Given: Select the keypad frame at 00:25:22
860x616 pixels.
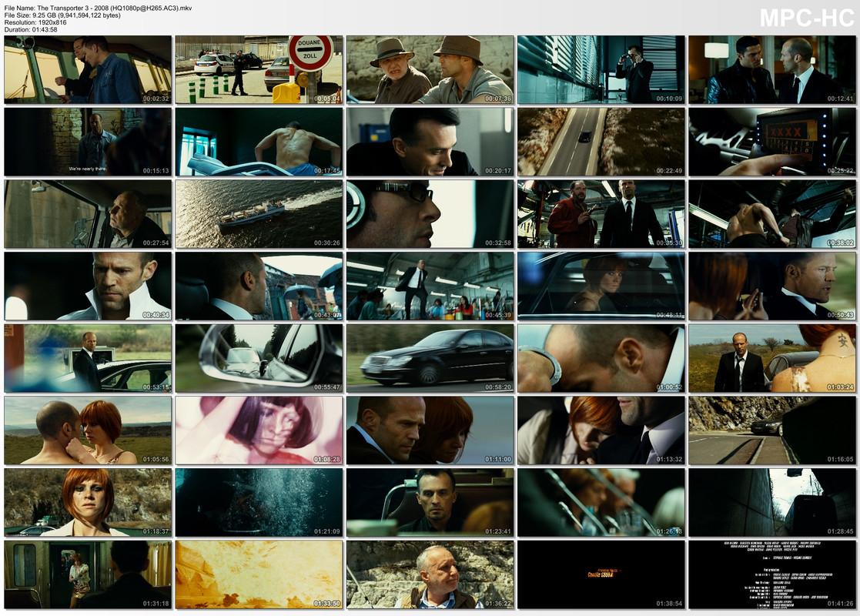Looking at the screenshot, I should pyautogui.click(x=772, y=142).
